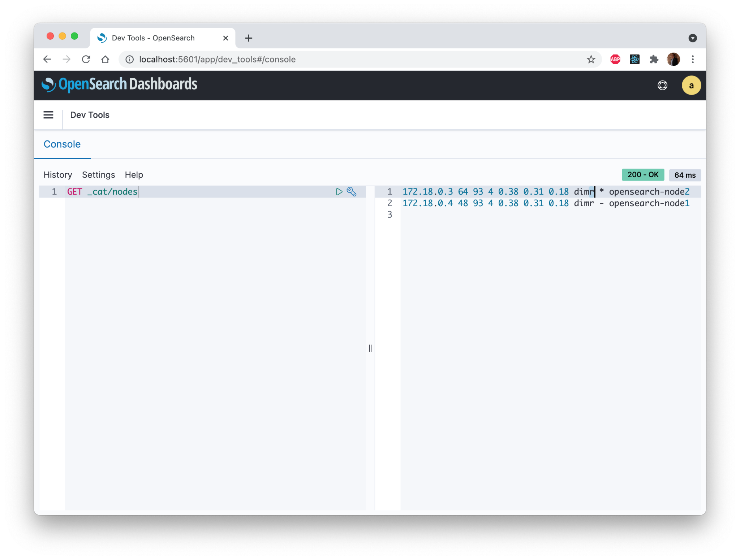The height and width of the screenshot is (560, 740).
Task: Run the GET _cat/nodes request
Action: coord(339,192)
